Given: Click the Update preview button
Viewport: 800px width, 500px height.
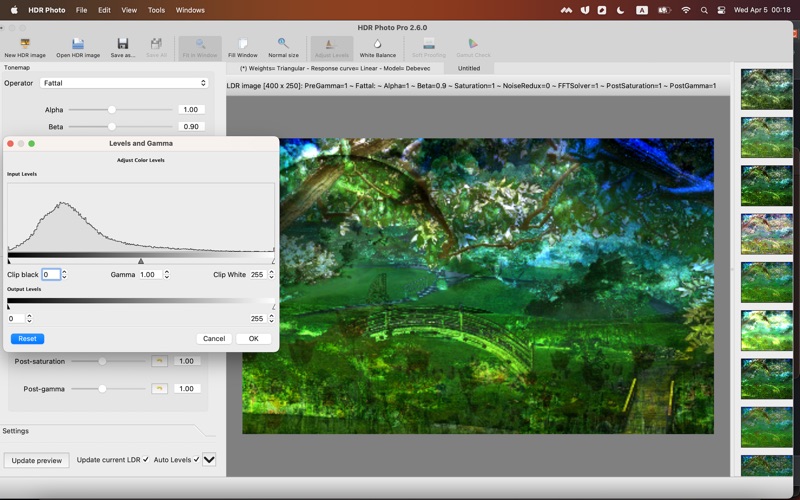Looking at the screenshot, I should pyautogui.click(x=37, y=460).
